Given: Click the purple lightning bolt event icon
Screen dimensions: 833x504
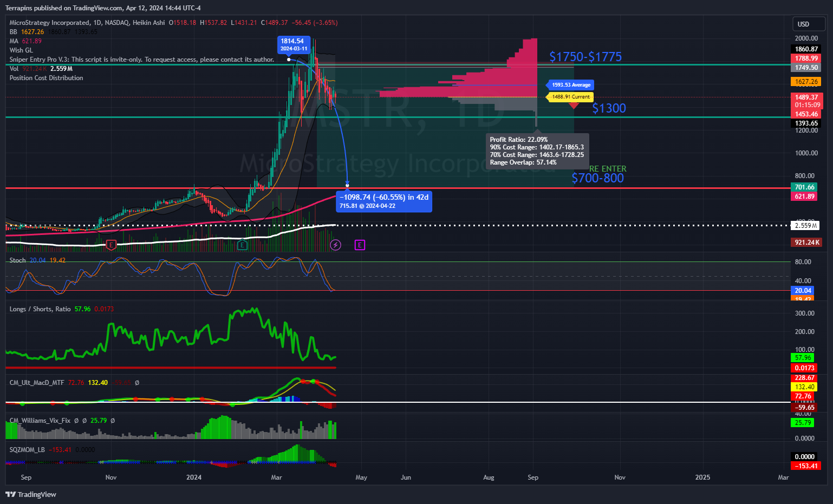Looking at the screenshot, I should (336, 245).
